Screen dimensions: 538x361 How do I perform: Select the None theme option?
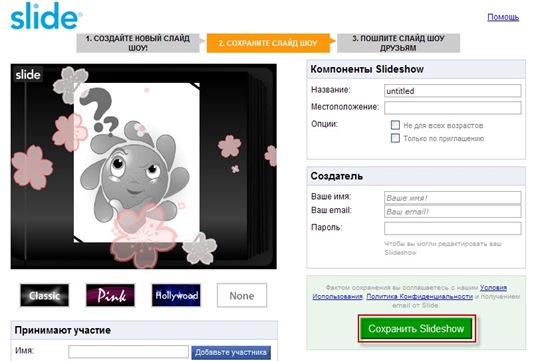tap(242, 295)
